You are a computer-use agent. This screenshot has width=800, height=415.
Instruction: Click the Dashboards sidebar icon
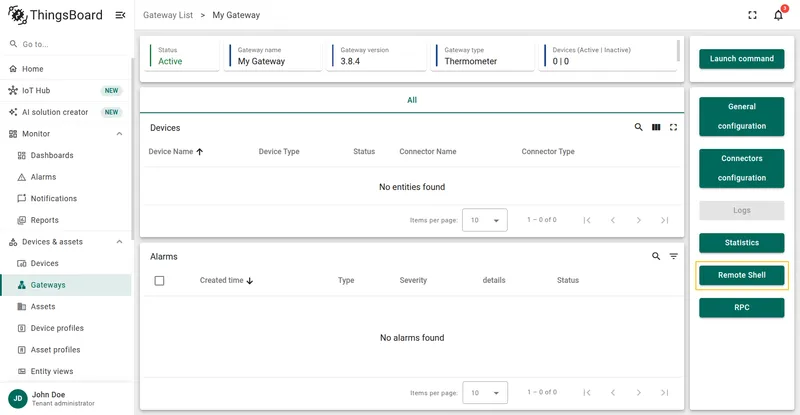pyautogui.click(x=21, y=155)
